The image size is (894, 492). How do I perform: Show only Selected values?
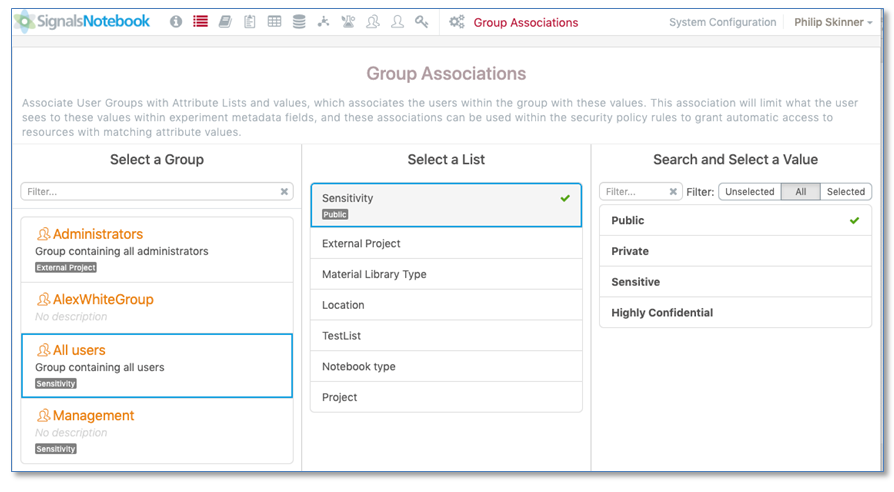[845, 192]
